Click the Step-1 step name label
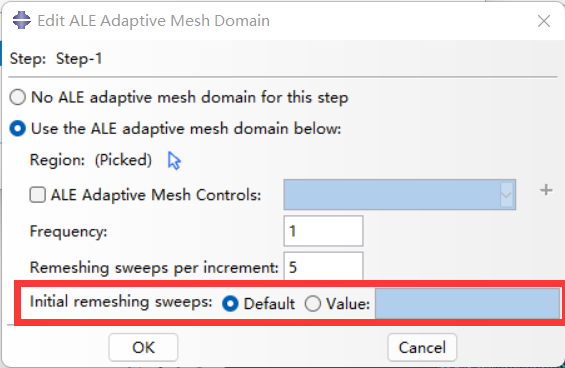The height and width of the screenshot is (368, 565). [x=79, y=58]
